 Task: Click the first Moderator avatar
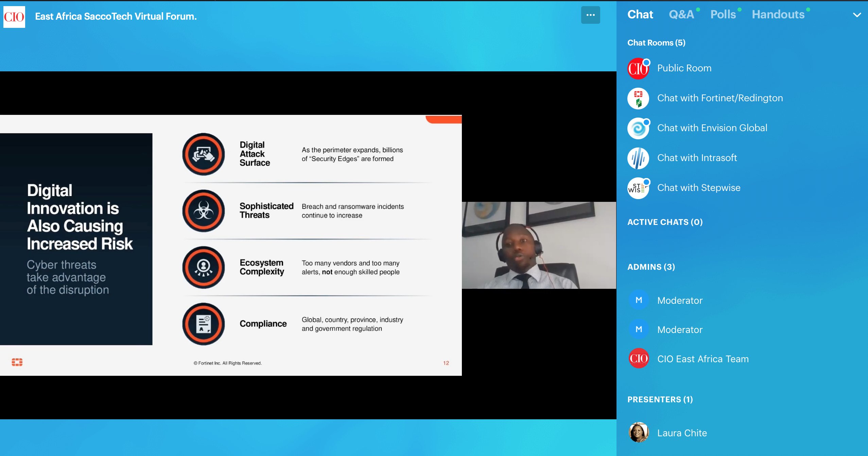[x=639, y=300]
